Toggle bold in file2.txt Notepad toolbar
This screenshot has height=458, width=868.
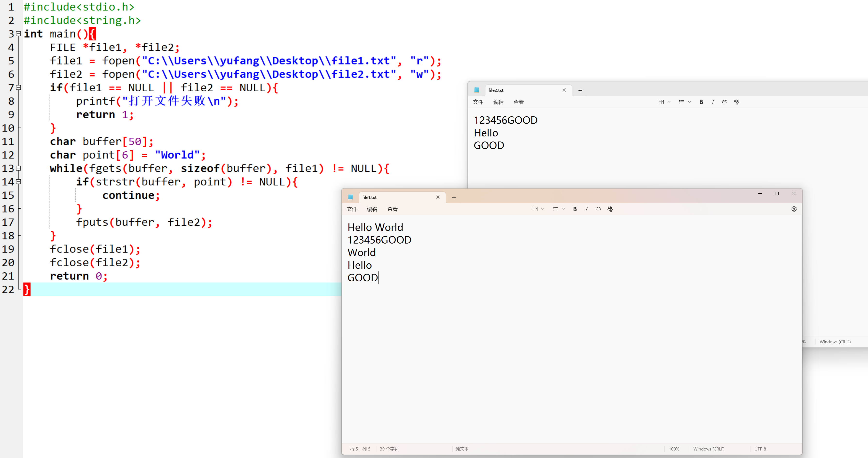pos(701,102)
